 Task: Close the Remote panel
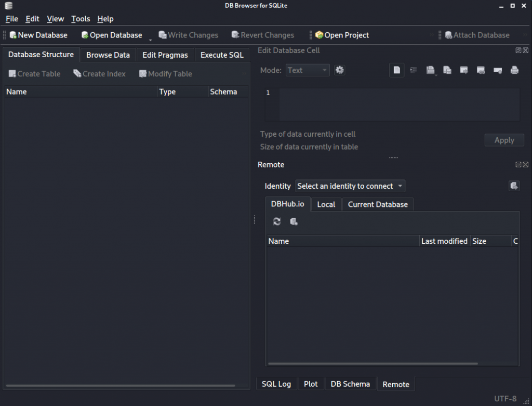526,164
